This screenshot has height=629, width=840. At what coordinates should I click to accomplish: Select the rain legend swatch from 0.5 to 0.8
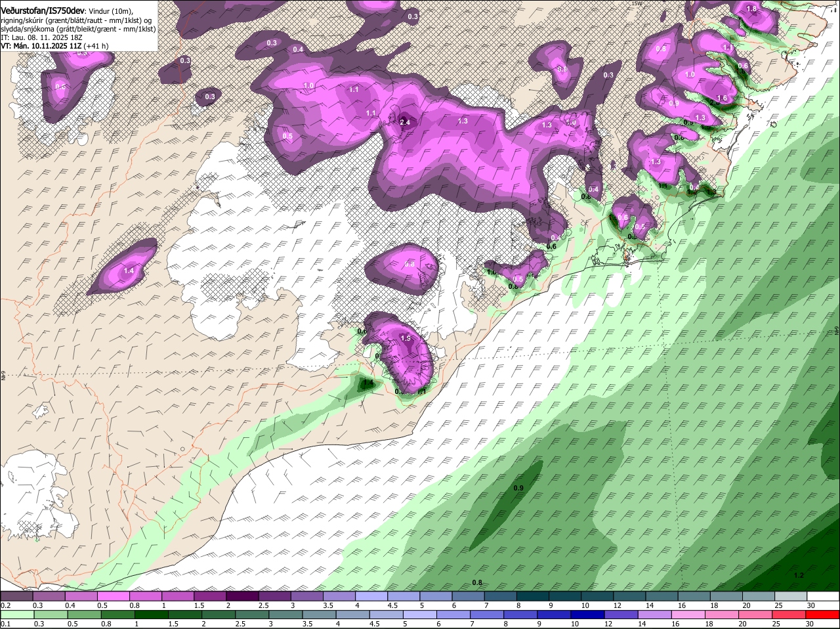tap(83, 615)
